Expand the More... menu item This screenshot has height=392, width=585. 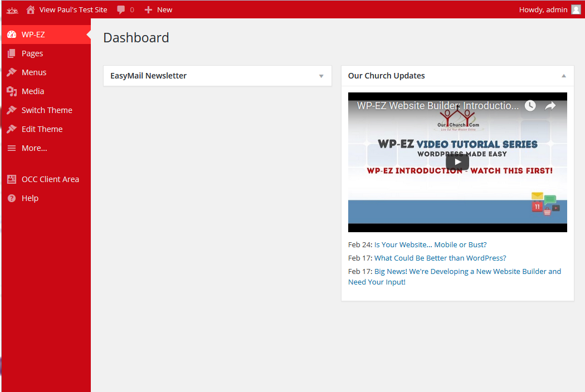[46, 148]
